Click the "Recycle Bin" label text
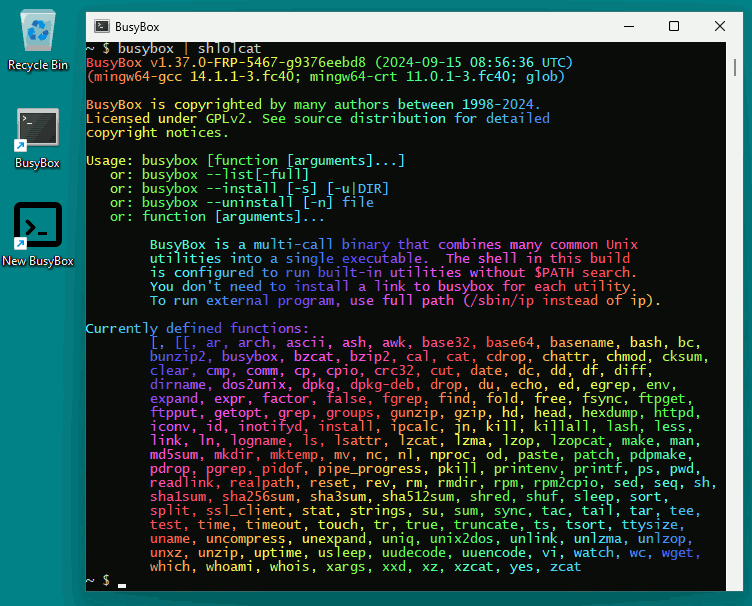This screenshot has width=752, height=606. (38, 65)
